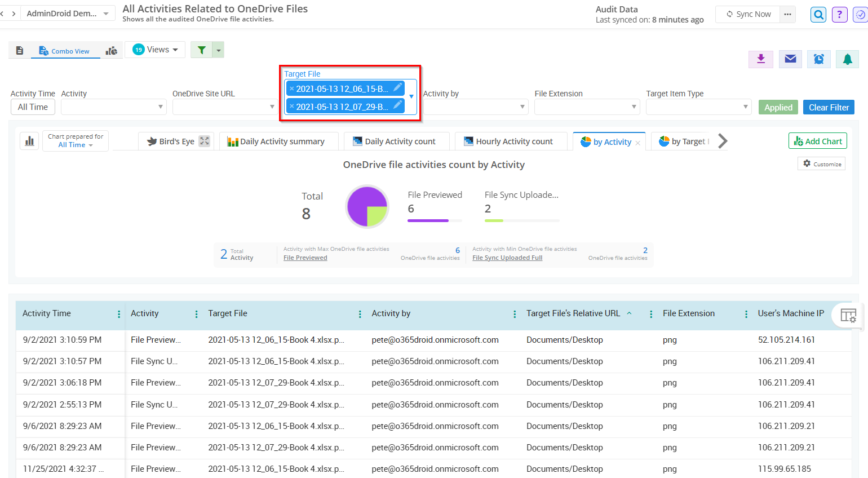Click the export download icon
This screenshot has height=478, width=868.
(x=761, y=59)
